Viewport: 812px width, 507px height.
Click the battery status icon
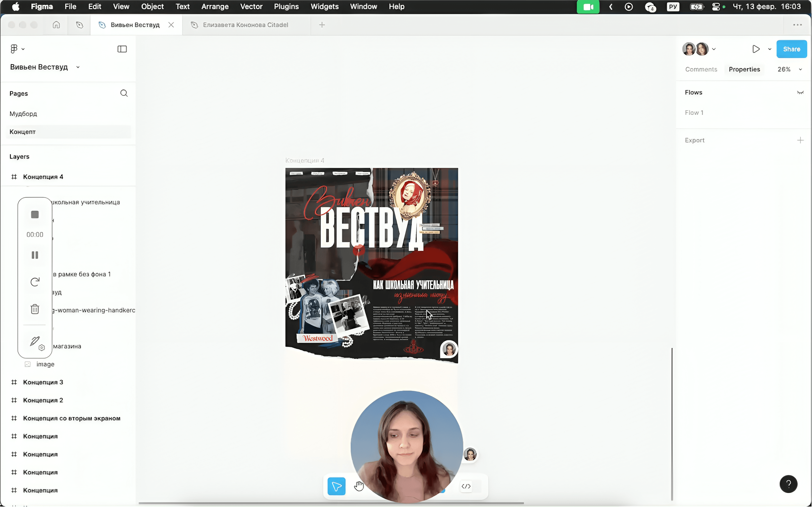pos(697,7)
